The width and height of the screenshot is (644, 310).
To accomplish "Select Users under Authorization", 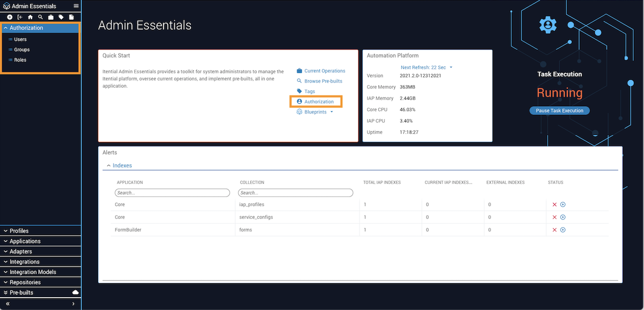I will 20,40.
